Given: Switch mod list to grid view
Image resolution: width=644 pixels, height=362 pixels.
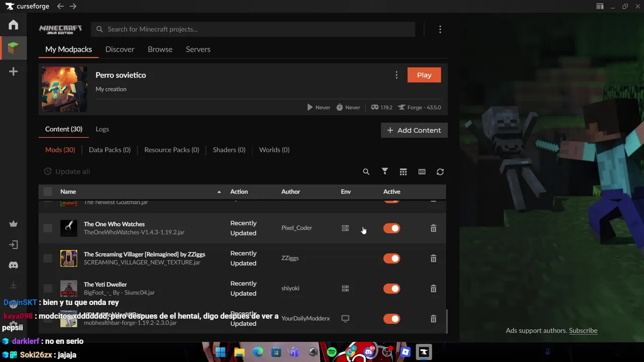Looking at the screenshot, I should click(x=403, y=172).
